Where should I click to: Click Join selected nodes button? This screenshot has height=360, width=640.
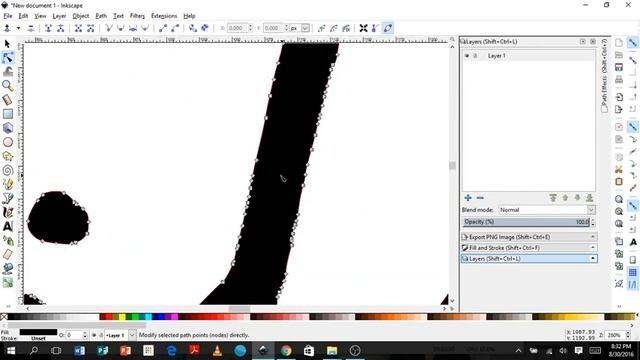tap(48, 28)
